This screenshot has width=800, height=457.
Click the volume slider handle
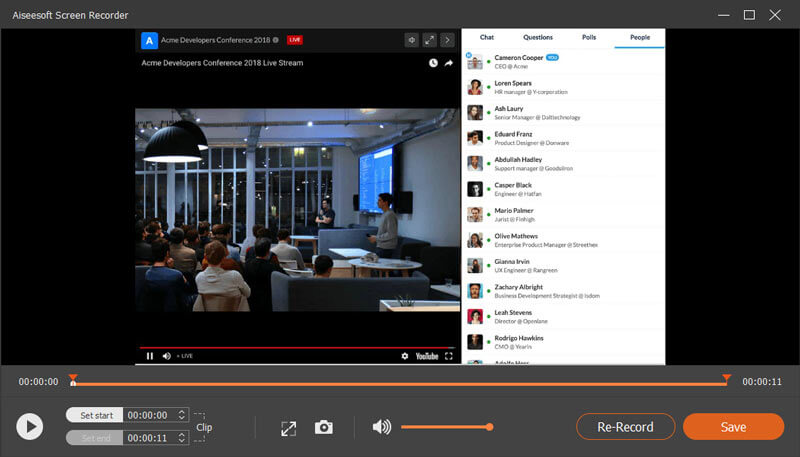point(490,427)
